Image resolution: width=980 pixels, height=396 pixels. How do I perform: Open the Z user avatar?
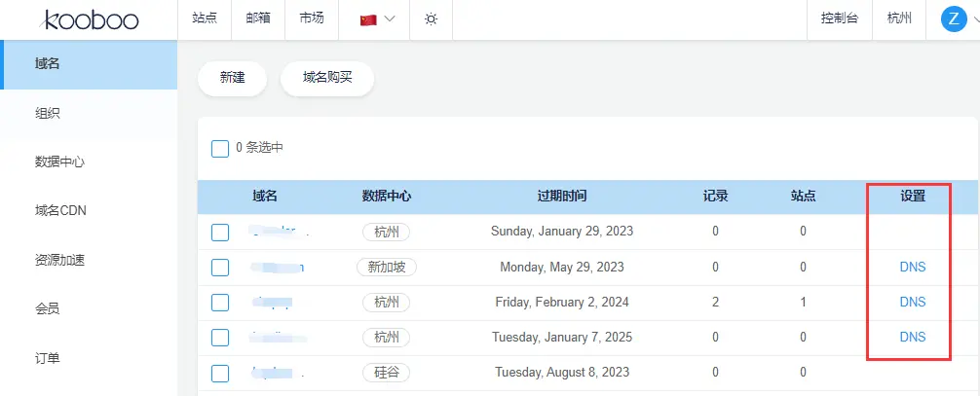(953, 18)
